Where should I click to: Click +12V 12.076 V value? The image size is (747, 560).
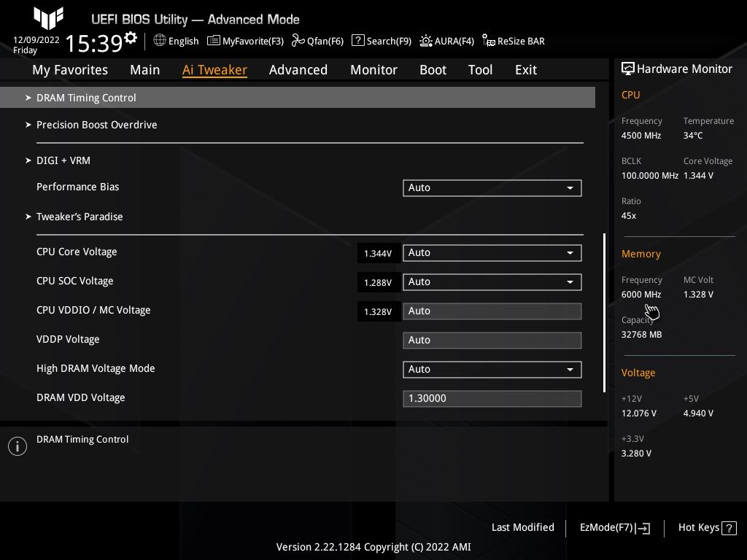coord(638,413)
